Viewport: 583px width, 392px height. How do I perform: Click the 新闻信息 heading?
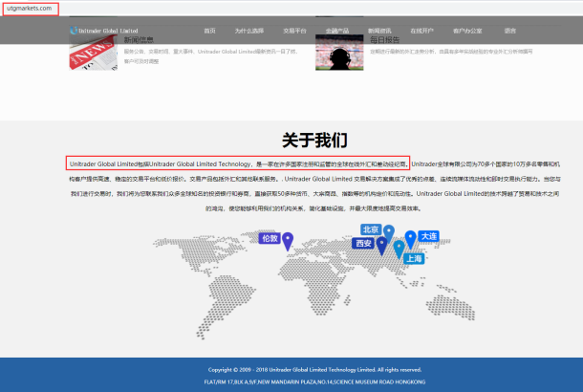pos(139,40)
